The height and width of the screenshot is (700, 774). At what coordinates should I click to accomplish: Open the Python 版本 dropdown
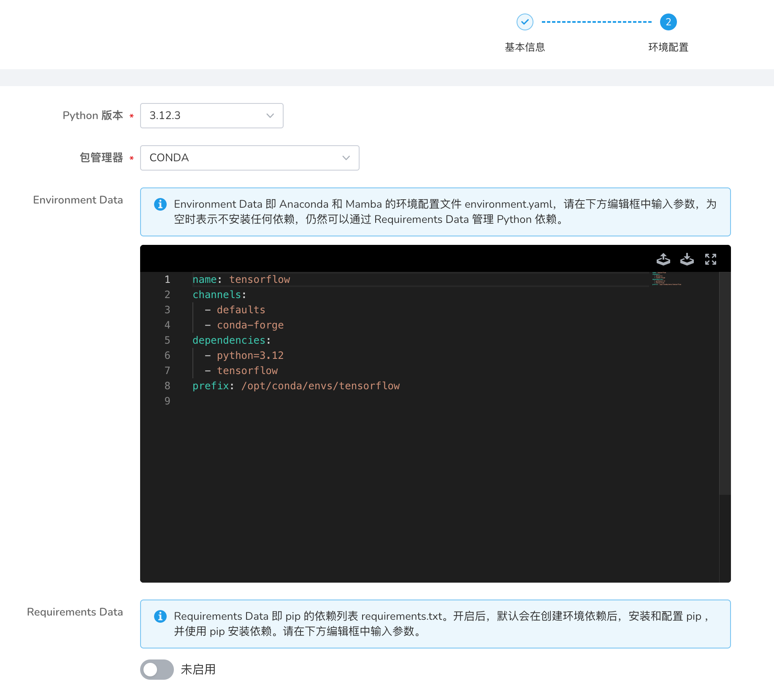point(211,115)
